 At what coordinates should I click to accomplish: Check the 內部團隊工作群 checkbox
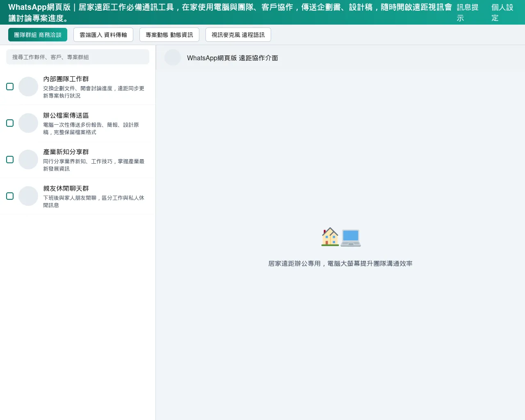pos(10,87)
